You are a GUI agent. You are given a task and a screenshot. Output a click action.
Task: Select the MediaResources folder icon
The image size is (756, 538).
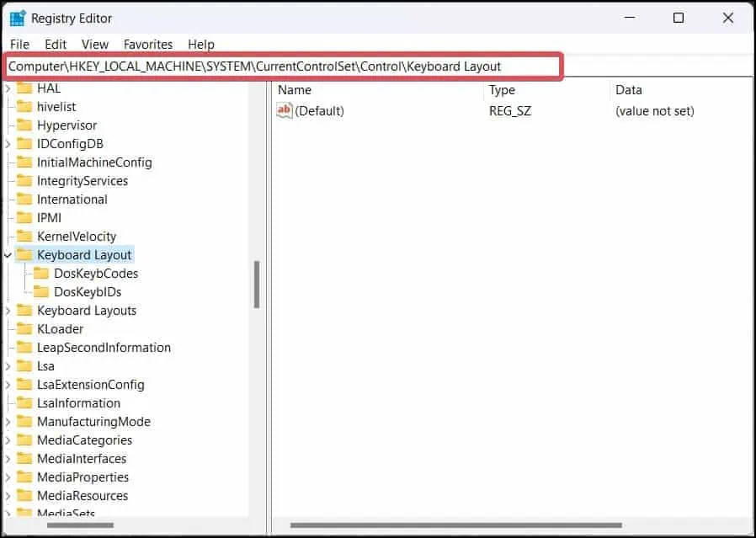point(24,495)
